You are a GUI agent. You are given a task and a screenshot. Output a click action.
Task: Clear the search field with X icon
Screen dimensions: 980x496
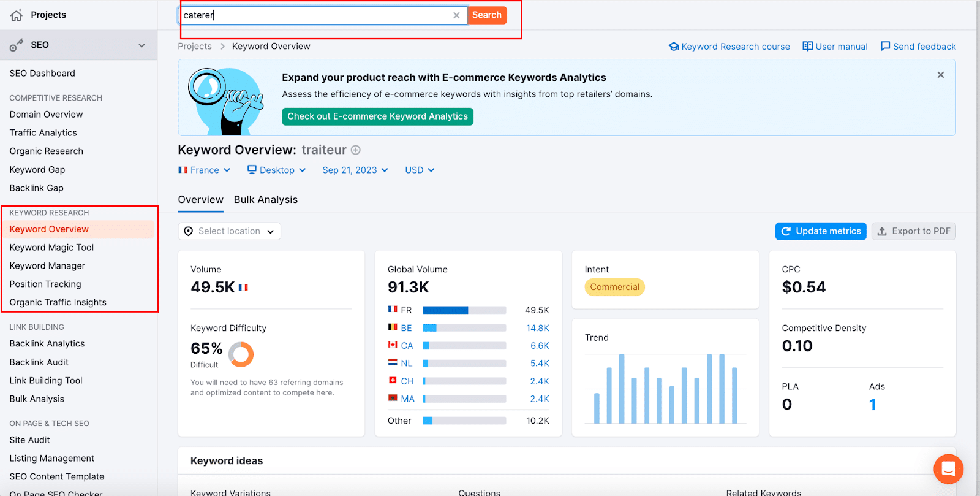pyautogui.click(x=456, y=15)
